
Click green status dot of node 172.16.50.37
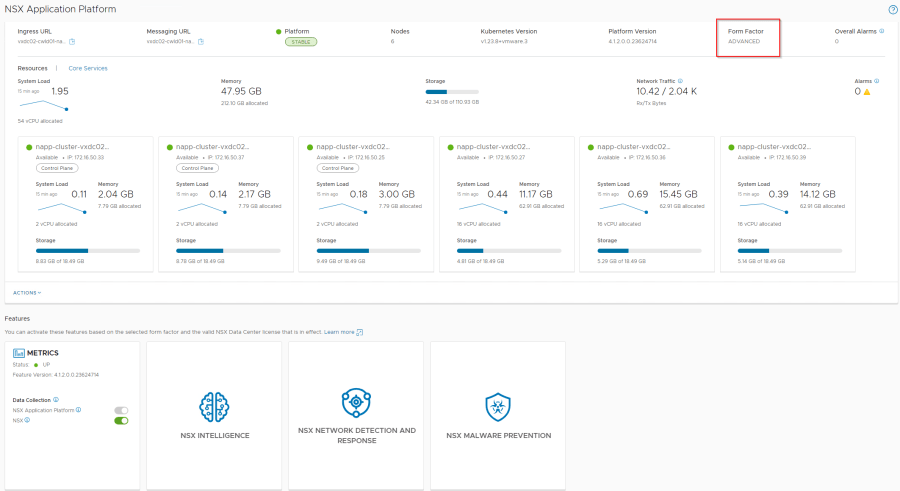point(169,147)
